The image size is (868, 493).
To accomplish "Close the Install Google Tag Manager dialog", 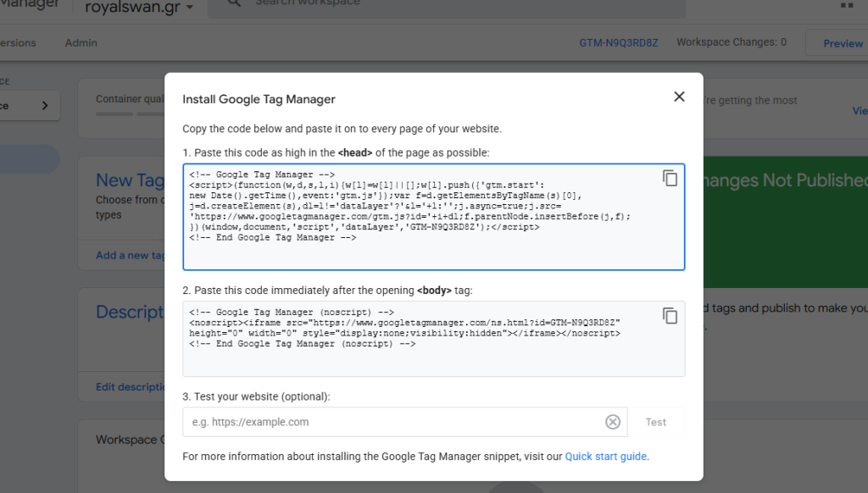I will pyautogui.click(x=679, y=97).
